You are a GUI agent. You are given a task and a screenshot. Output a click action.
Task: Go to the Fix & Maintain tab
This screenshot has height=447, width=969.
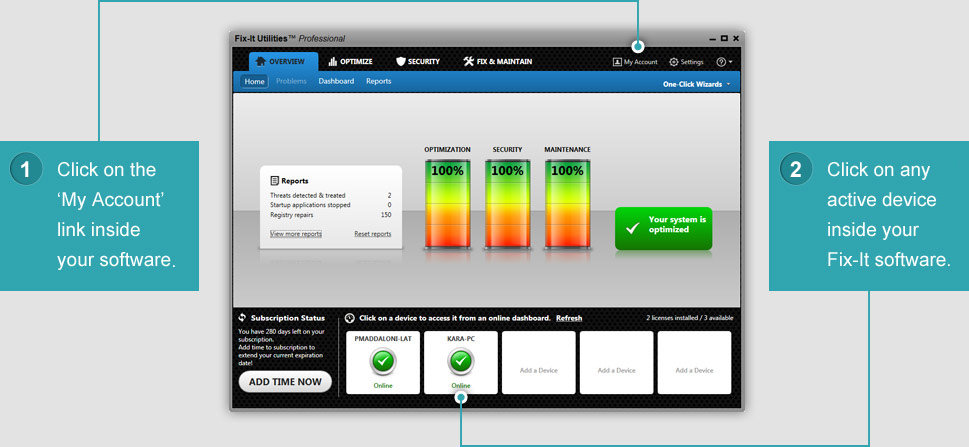tap(497, 62)
